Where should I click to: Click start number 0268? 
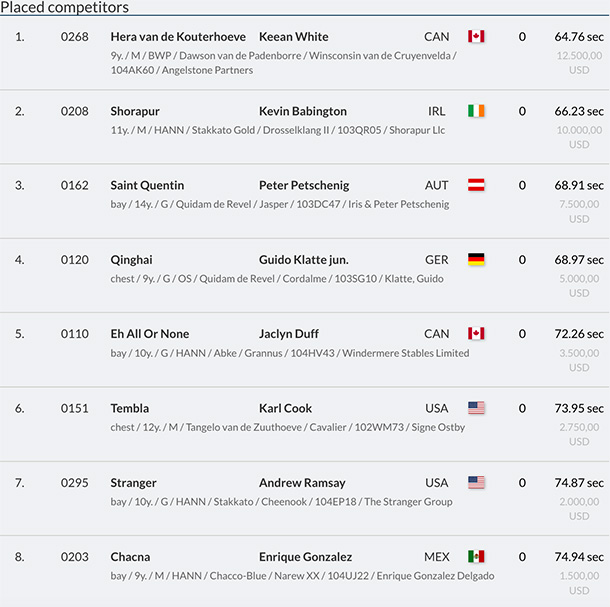[74, 37]
